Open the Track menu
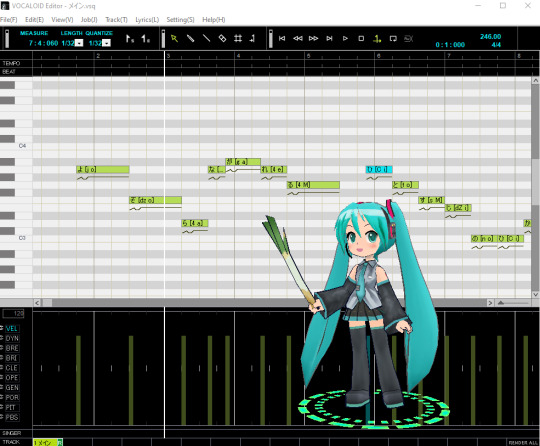The image size is (540, 446). (116, 20)
